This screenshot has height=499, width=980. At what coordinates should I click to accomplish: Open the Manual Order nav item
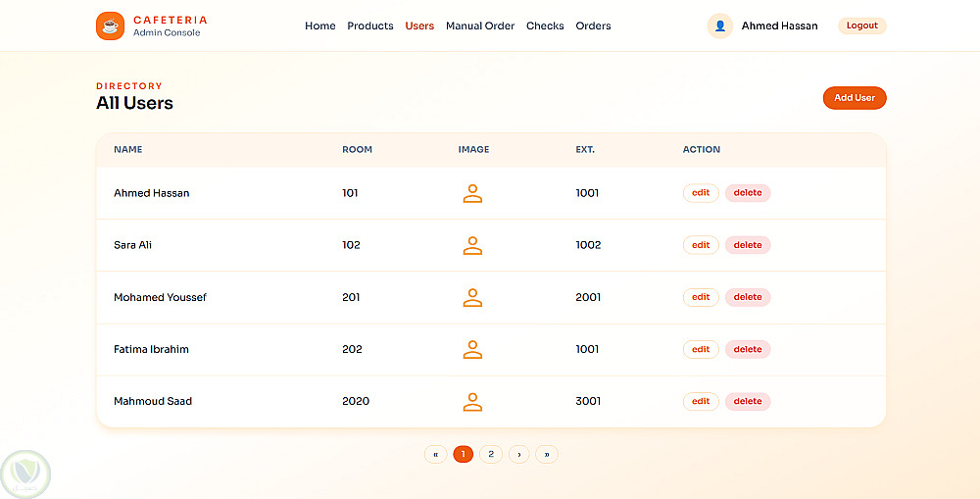[x=480, y=25]
